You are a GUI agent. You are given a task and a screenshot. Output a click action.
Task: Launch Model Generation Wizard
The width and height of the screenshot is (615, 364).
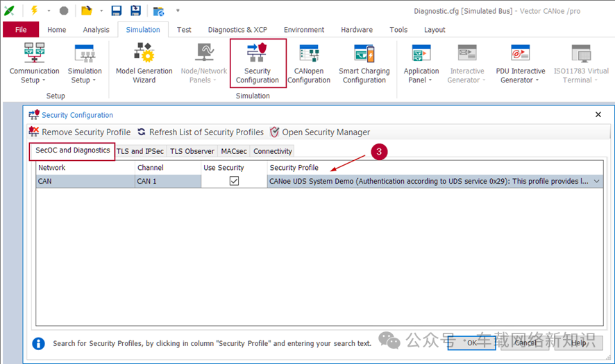coord(144,64)
